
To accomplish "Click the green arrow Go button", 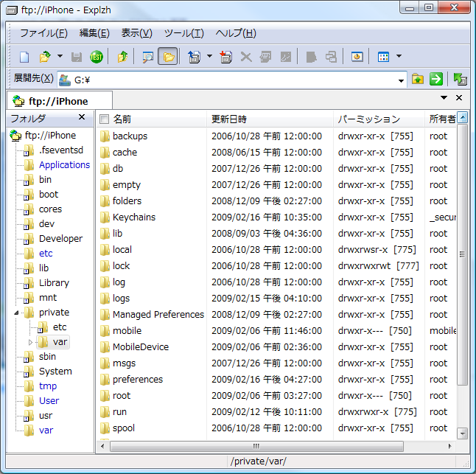I will click(x=436, y=80).
